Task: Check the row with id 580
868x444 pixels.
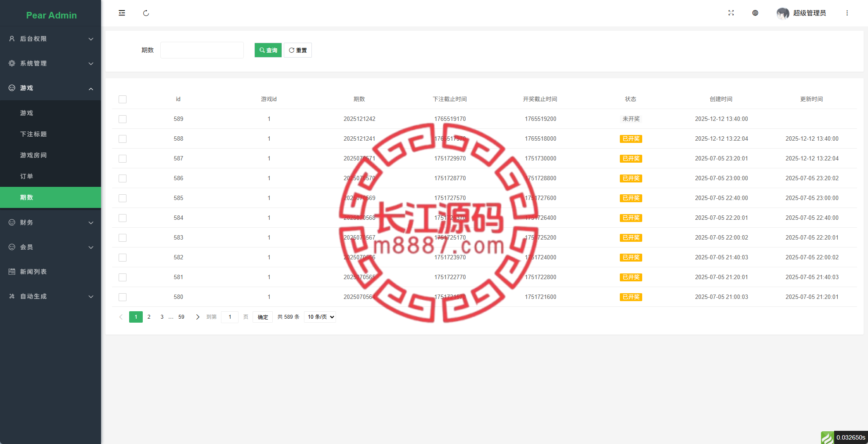Action: point(123,297)
